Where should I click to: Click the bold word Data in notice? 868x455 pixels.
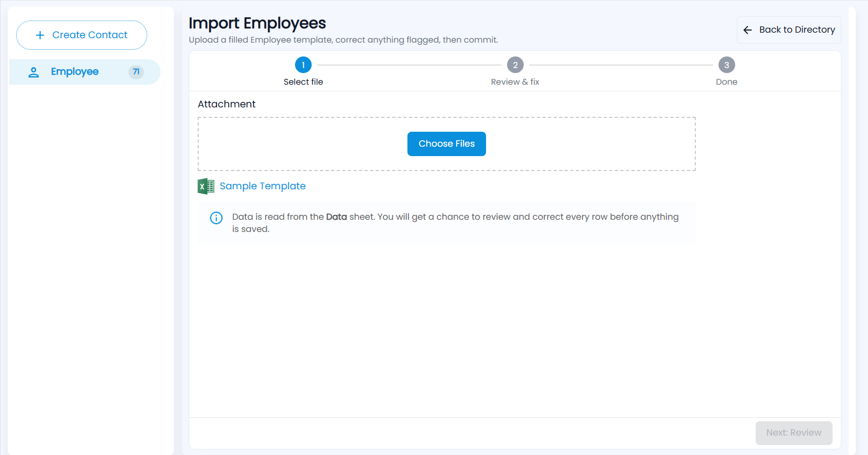pyautogui.click(x=337, y=217)
